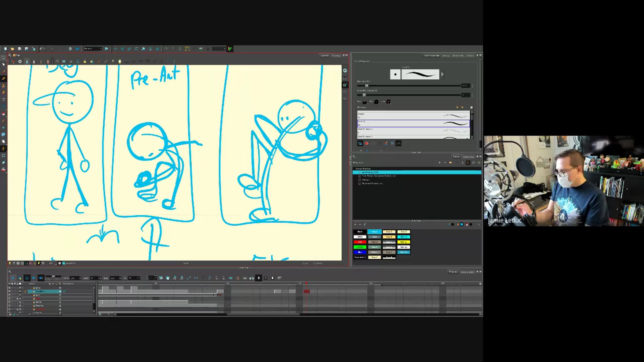Click the import palette folder icon
This screenshot has height=362, width=644.
coord(451,163)
